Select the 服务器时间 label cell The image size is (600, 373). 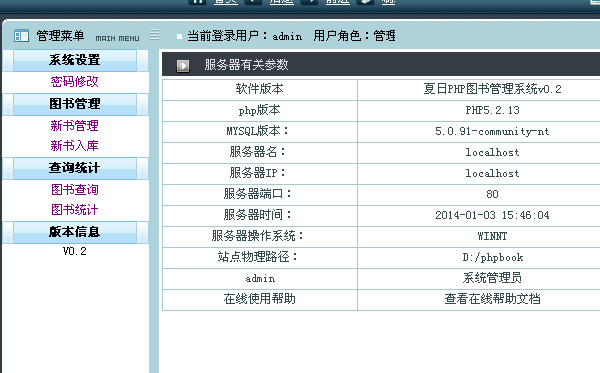260,215
